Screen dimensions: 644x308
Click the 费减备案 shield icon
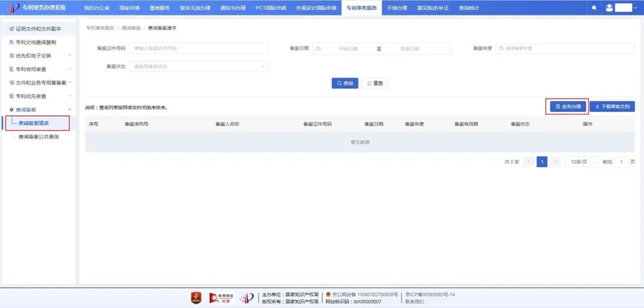point(11,110)
